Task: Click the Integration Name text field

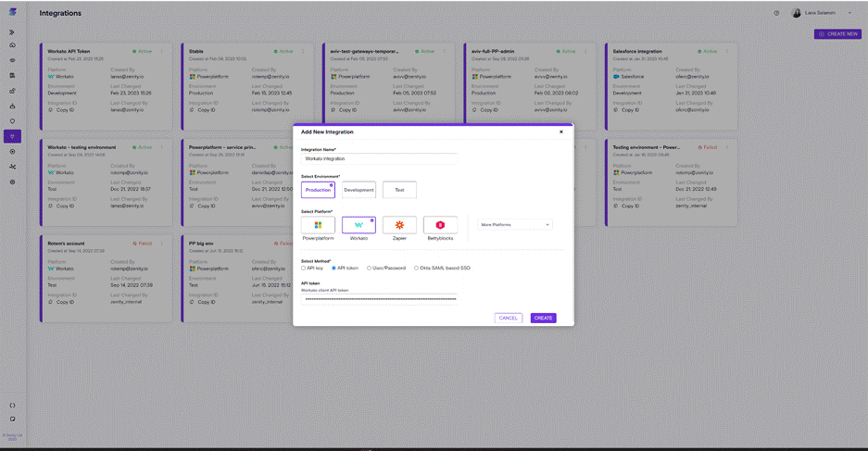Action: [x=379, y=158]
